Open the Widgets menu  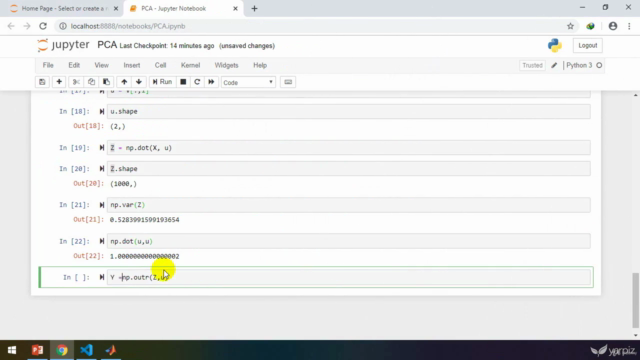coord(227,65)
